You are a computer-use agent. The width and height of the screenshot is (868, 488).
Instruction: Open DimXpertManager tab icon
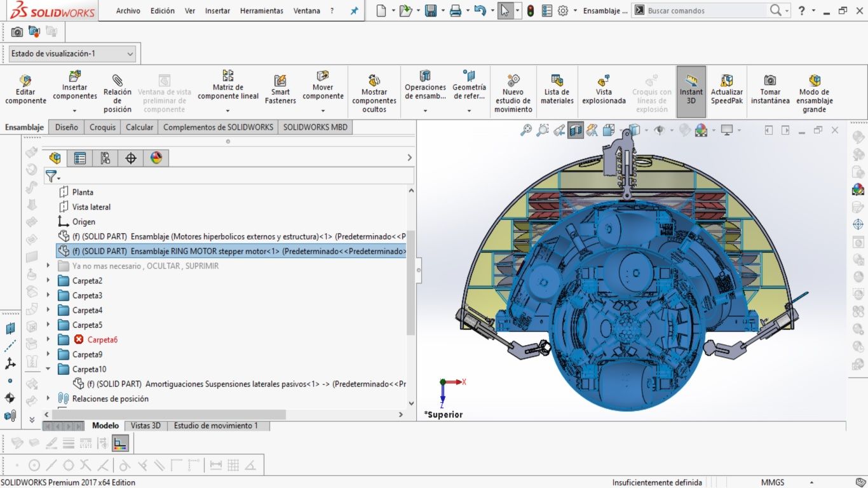[131, 158]
